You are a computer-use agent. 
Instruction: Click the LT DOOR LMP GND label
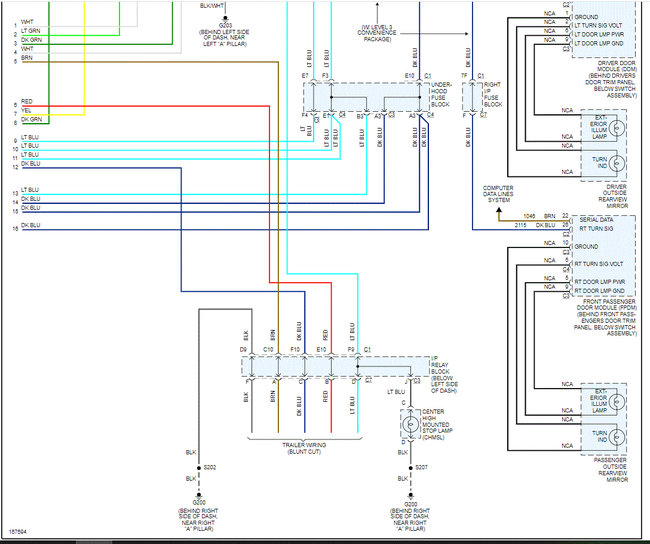[599, 43]
